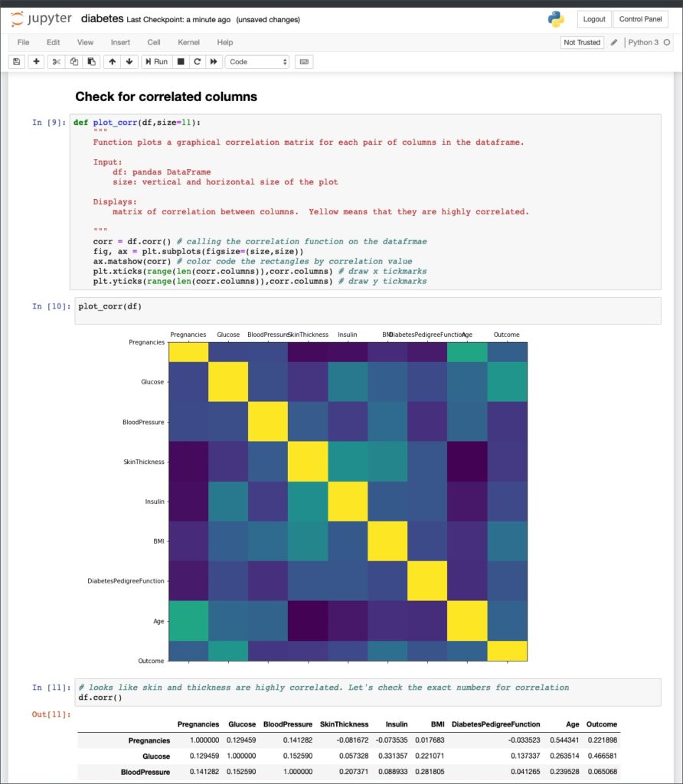Restart the kernel icon
683x784 pixels.
[x=197, y=62]
